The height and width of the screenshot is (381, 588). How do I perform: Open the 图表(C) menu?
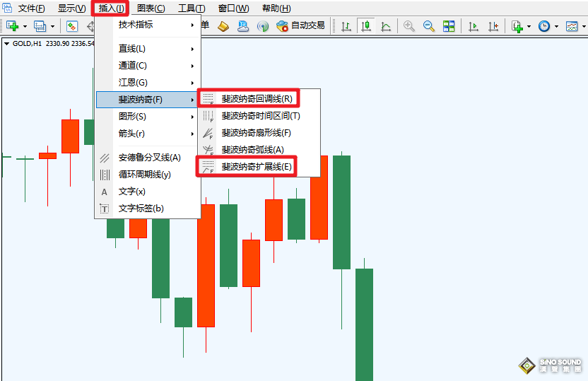point(151,8)
